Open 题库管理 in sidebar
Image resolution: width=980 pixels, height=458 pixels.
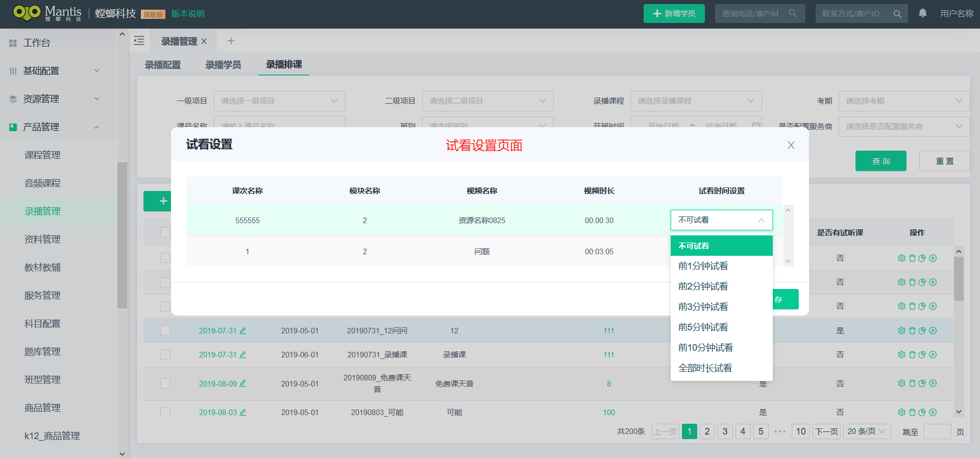(x=42, y=352)
